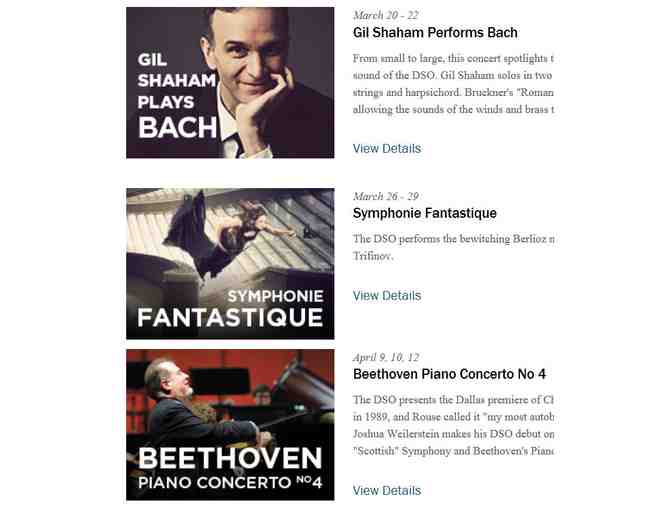
Task: View Details for Gil Shaham Performs Bach
Action: pos(386,149)
